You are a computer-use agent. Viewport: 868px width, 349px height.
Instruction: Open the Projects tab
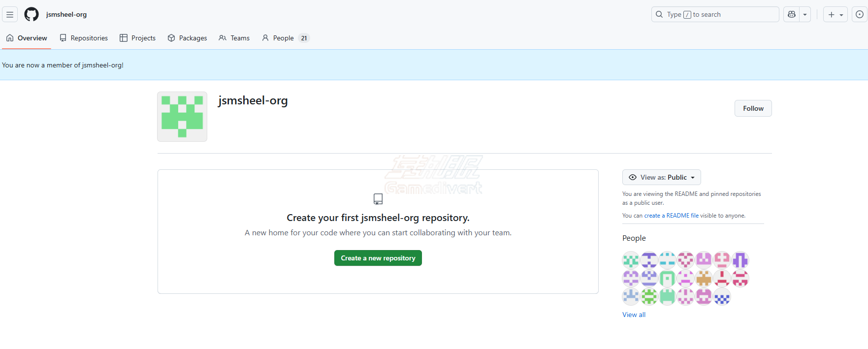pos(138,38)
